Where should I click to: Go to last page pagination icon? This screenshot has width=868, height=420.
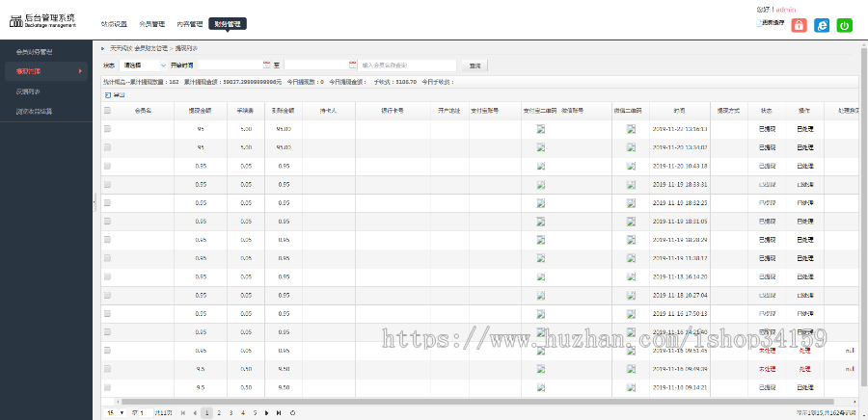click(x=279, y=413)
